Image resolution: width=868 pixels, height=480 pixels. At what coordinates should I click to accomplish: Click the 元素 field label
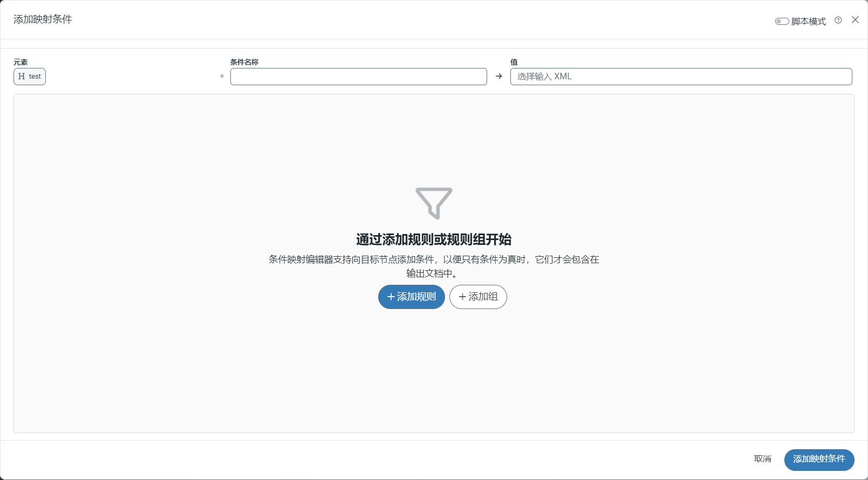coord(20,62)
